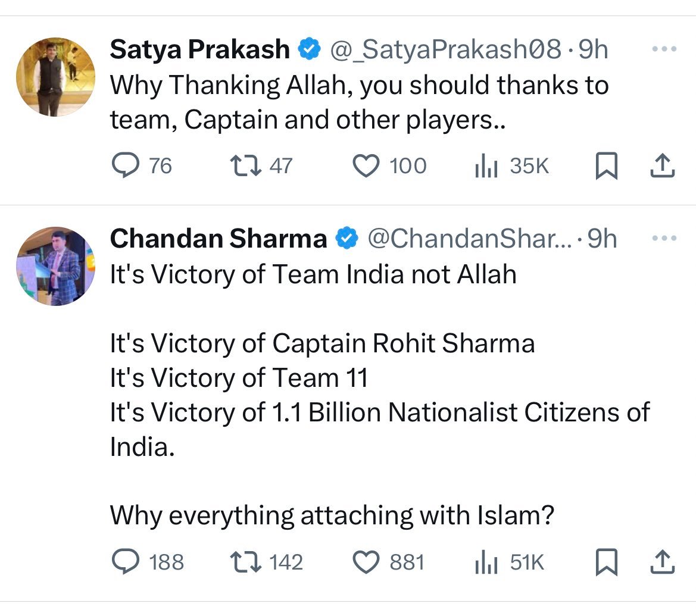Open Chandan Sharma's profile picture
The height and width of the screenshot is (616, 696).
coord(55,266)
